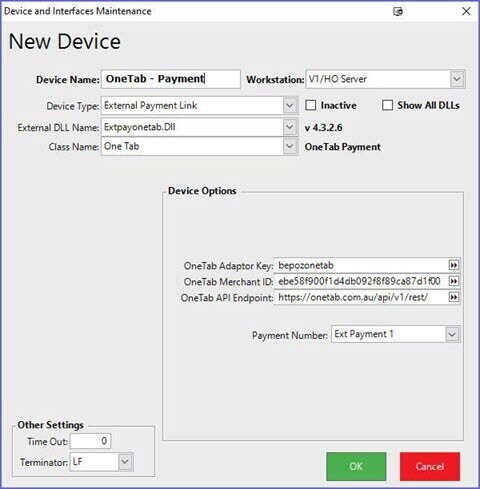
Task: Expand the Class Name dropdown
Action: pos(290,146)
